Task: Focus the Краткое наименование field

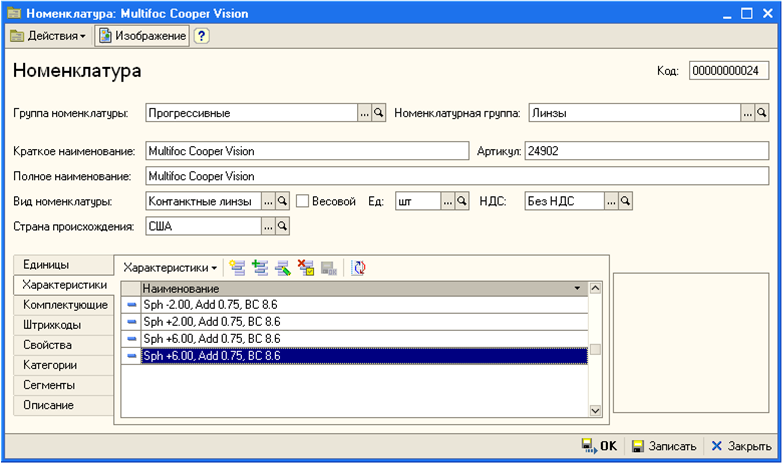Action: (x=307, y=151)
